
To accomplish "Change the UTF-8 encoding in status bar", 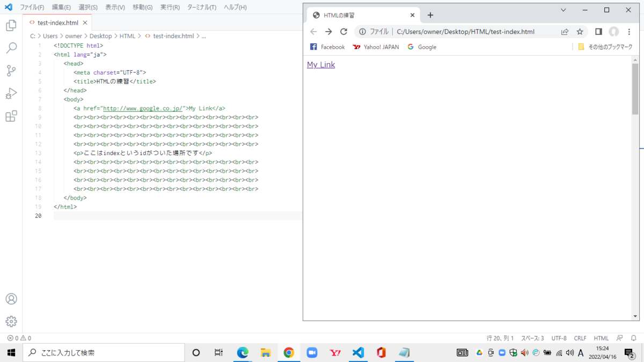I will tap(559, 338).
